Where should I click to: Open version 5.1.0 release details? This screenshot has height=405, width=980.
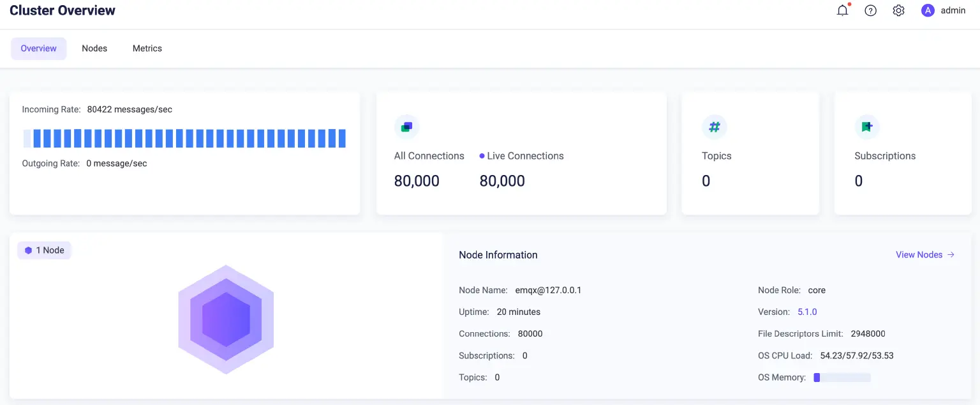coord(806,312)
